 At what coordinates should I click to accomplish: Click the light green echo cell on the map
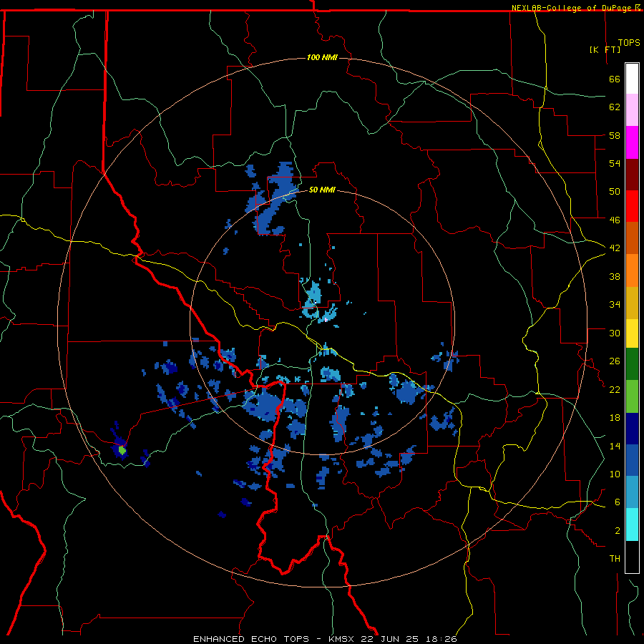122,450
